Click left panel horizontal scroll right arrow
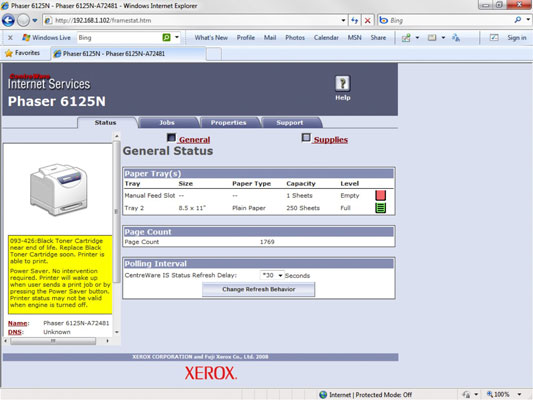 click(107, 341)
